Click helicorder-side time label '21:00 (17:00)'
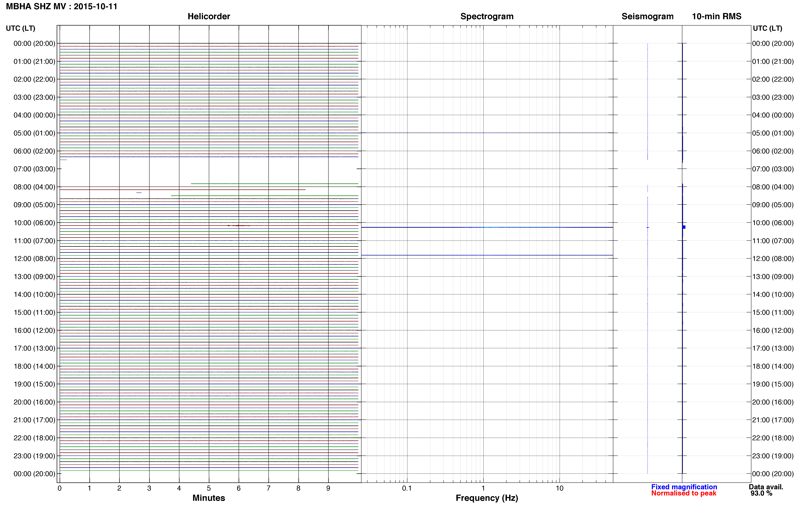 click(34, 420)
